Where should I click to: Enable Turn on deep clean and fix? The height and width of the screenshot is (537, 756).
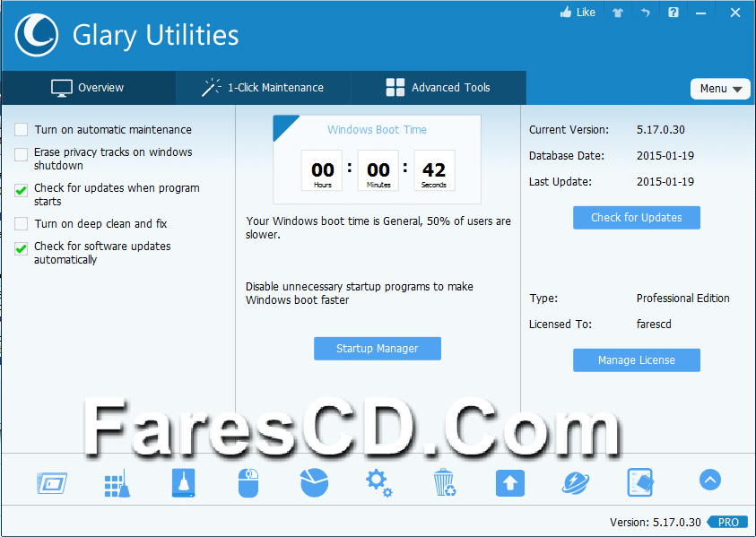tap(22, 223)
